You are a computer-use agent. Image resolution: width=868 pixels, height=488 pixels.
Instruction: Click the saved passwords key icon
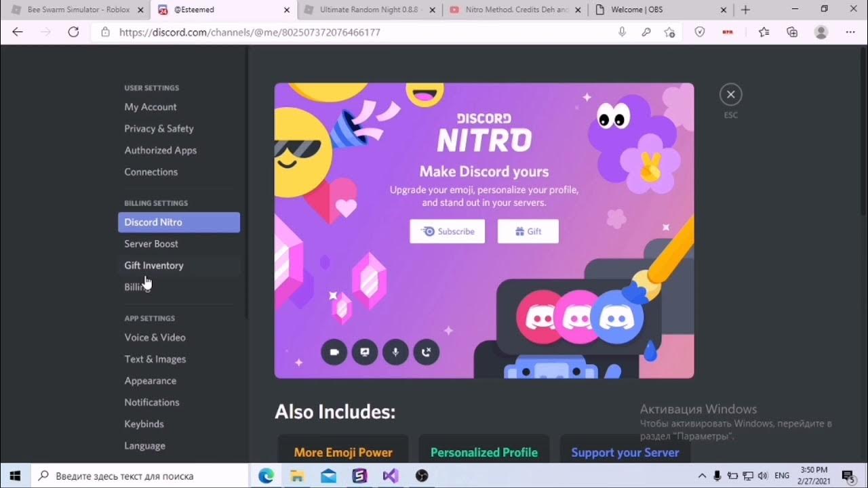tap(646, 32)
